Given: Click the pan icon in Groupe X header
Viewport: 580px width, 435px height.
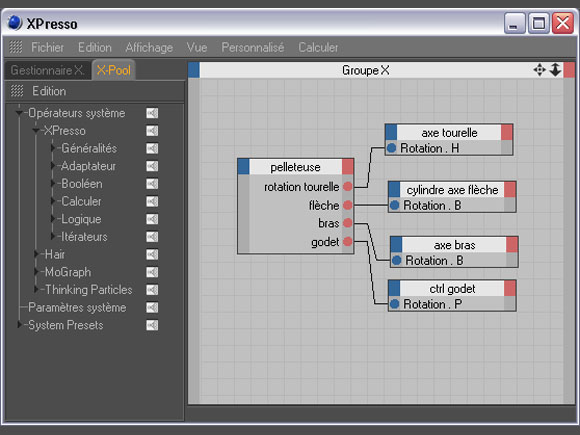Looking at the screenshot, I should (x=539, y=70).
